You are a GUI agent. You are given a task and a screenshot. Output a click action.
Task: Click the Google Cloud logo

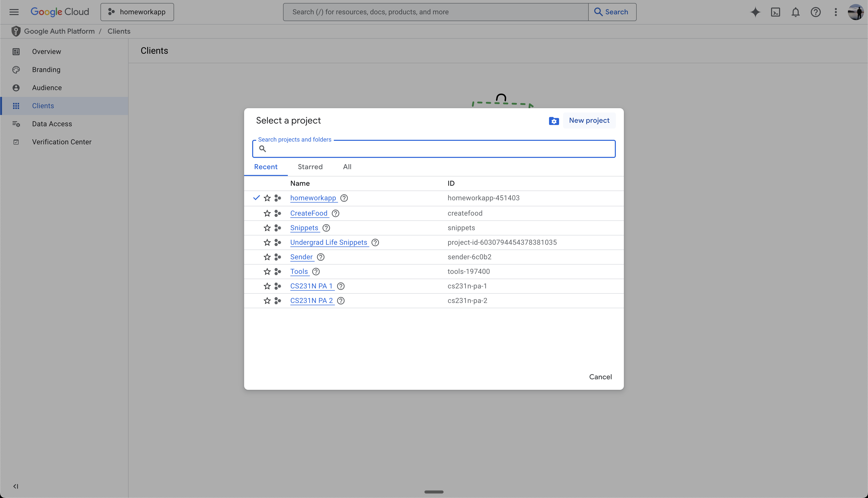[60, 12]
